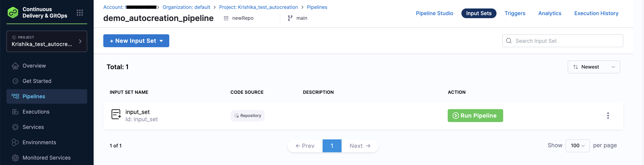Image resolution: width=644 pixels, height=165 pixels.
Task: Click the Harness Continuous Delivery logo
Action: click(x=13, y=13)
